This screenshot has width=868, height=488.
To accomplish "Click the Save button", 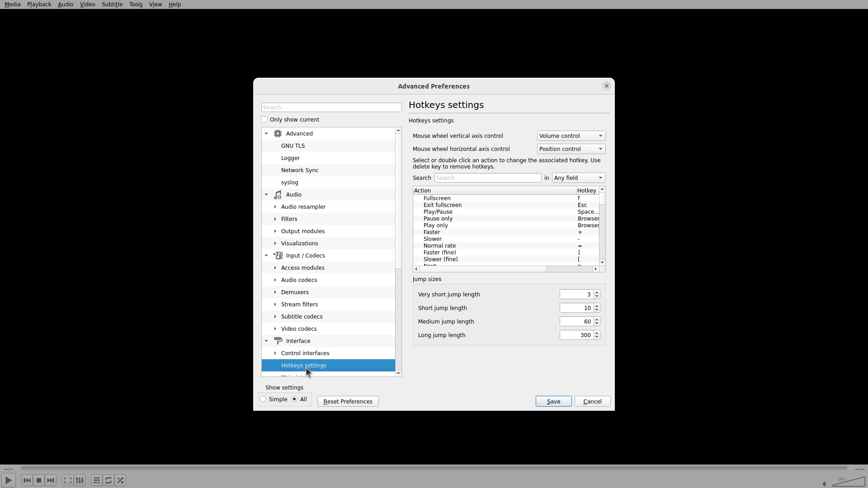I will (553, 402).
